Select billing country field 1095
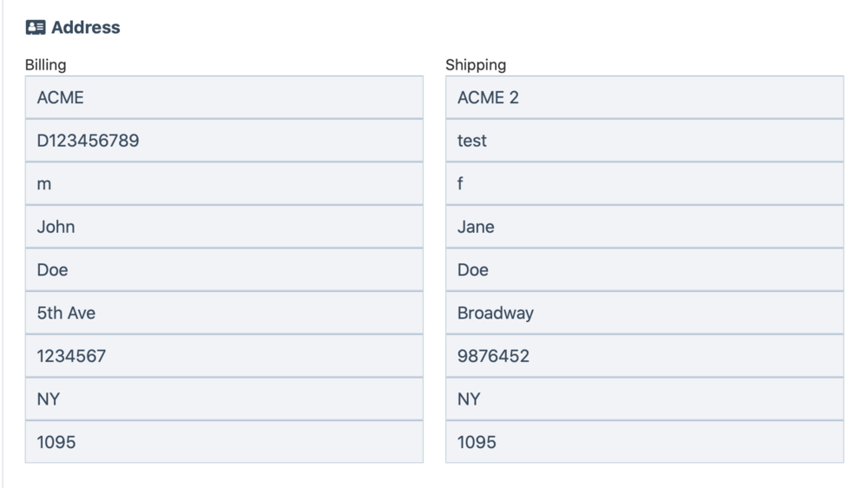 (224, 442)
